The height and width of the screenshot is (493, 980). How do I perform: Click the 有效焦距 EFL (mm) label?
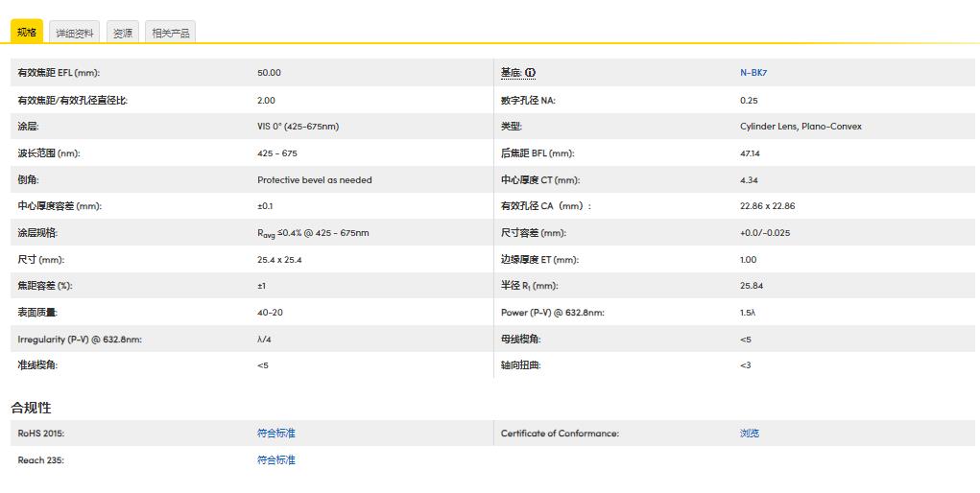pos(59,73)
